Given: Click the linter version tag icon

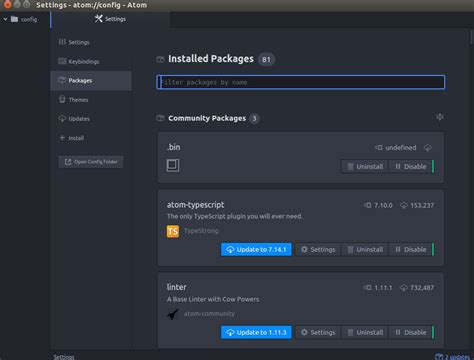Looking at the screenshot, I should pos(367,288).
